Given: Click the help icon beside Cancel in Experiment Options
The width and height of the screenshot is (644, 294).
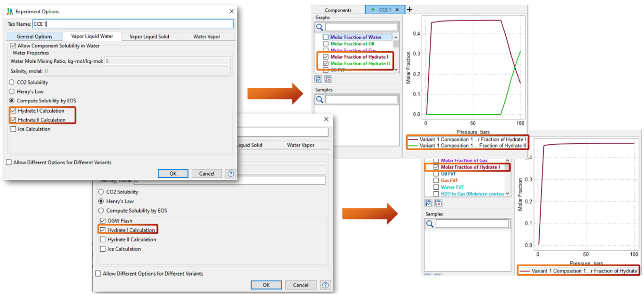Looking at the screenshot, I should [x=230, y=174].
